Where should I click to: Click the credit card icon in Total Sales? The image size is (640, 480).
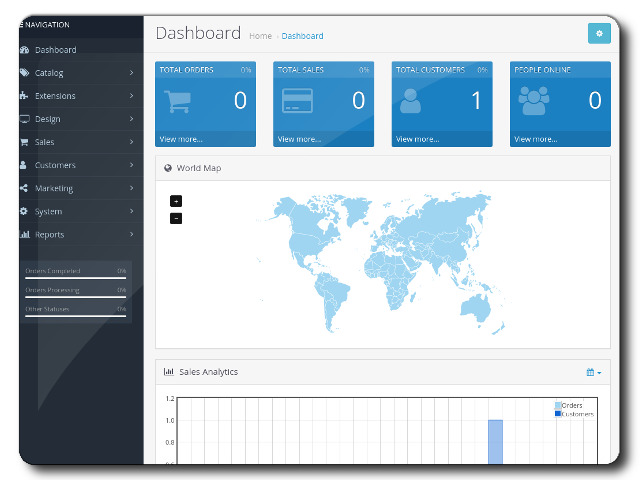click(297, 101)
